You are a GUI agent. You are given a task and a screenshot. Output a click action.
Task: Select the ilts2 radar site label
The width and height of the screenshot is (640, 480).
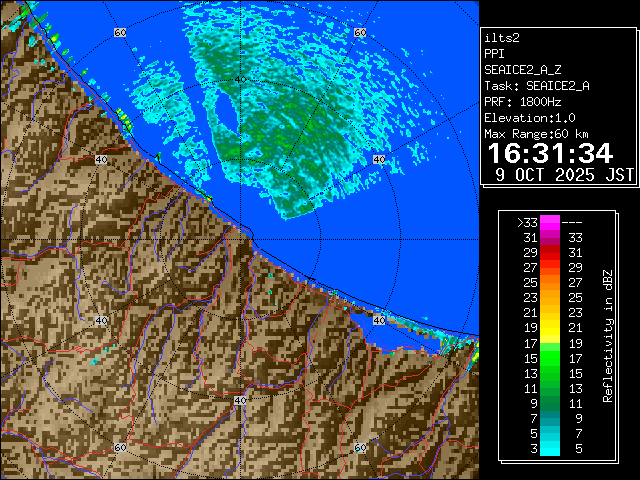(x=503, y=37)
